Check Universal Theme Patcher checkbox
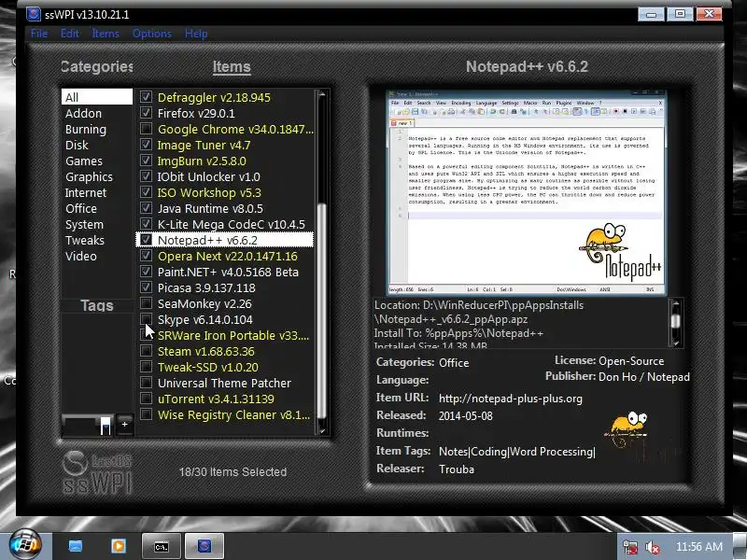This screenshot has height=560, width=747. (x=146, y=383)
